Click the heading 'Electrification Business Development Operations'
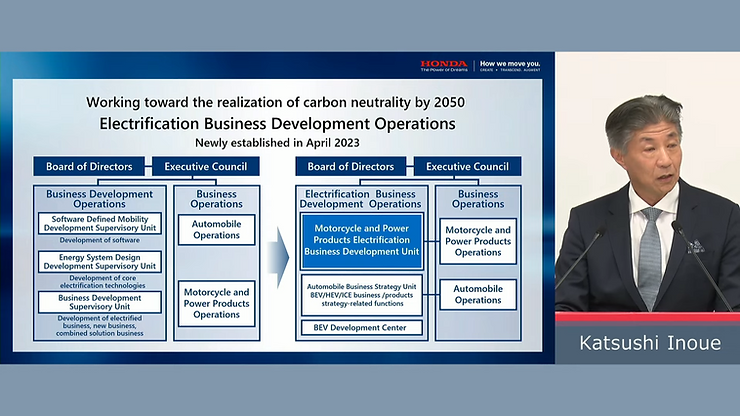The image size is (740, 416). coord(278,124)
